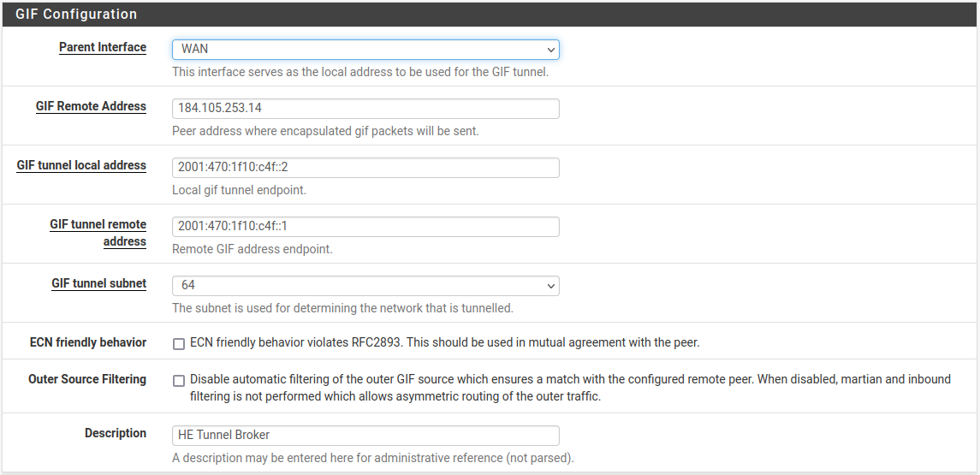Click the Description row label
980x475 pixels.
[x=116, y=434]
